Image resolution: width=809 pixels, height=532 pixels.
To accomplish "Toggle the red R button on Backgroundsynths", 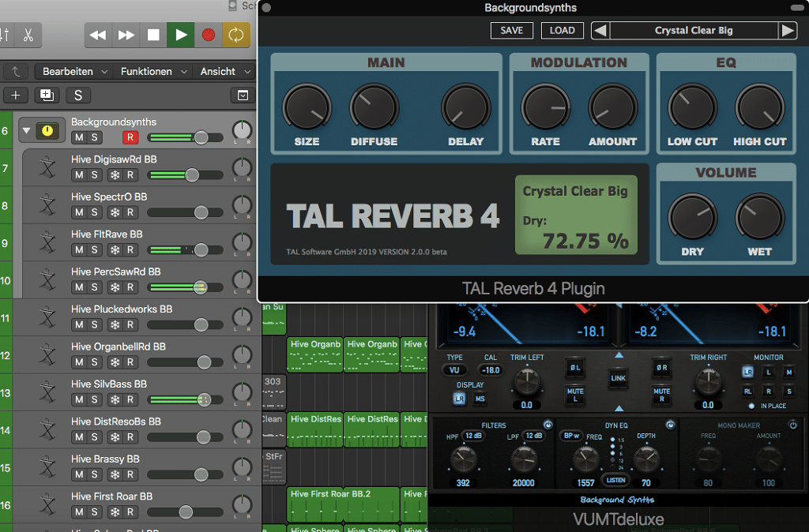I will tap(130, 137).
